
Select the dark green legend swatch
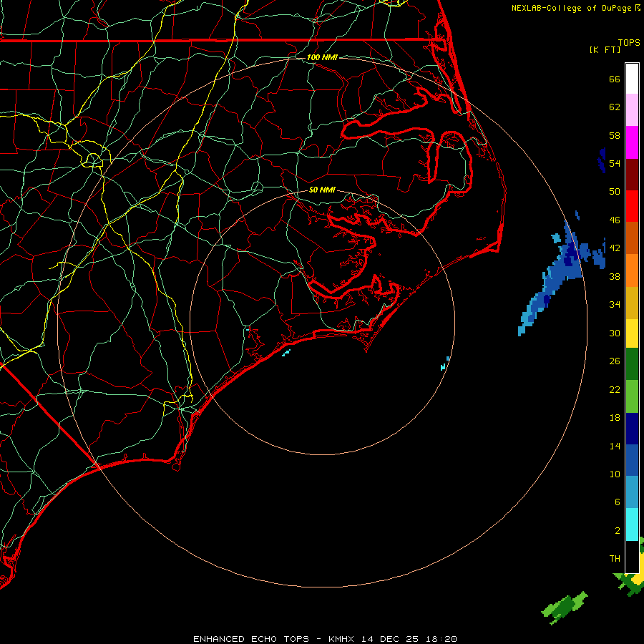point(632,364)
